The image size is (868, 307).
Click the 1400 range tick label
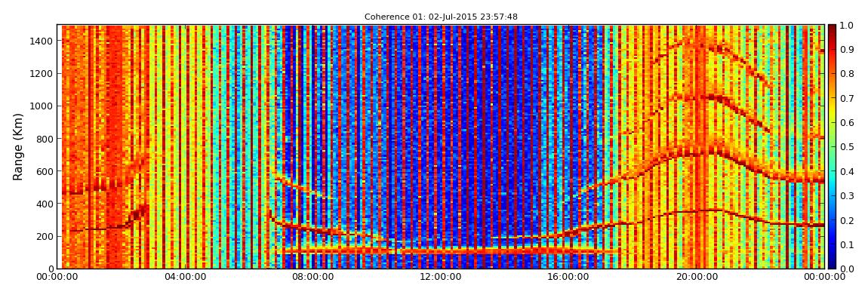point(40,41)
